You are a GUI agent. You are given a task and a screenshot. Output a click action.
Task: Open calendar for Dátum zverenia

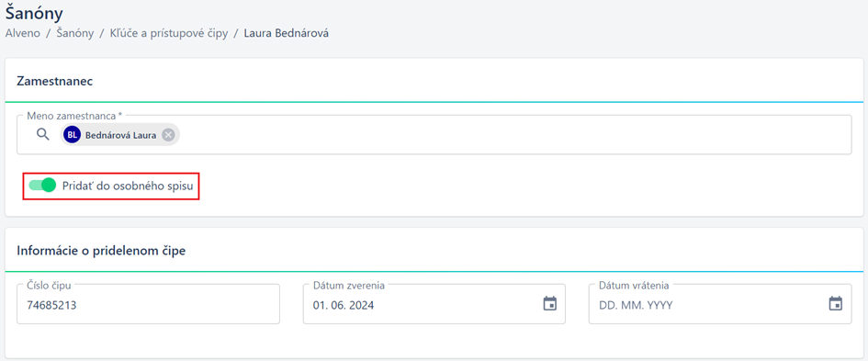click(549, 303)
